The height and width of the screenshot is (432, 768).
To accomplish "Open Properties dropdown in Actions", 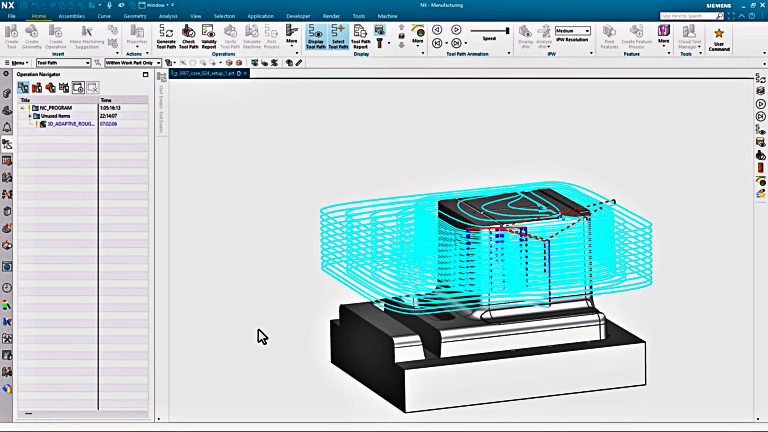I will coord(137,37).
